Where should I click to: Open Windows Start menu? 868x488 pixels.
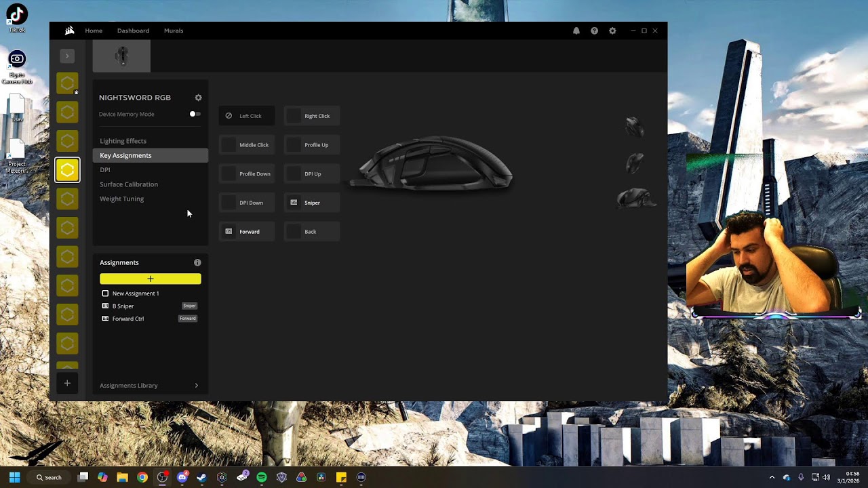14,477
